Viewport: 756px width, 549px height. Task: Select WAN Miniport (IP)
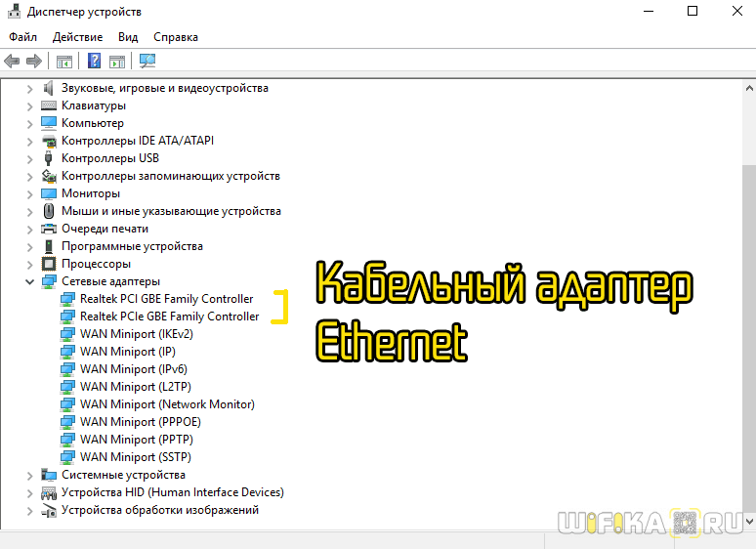click(128, 352)
